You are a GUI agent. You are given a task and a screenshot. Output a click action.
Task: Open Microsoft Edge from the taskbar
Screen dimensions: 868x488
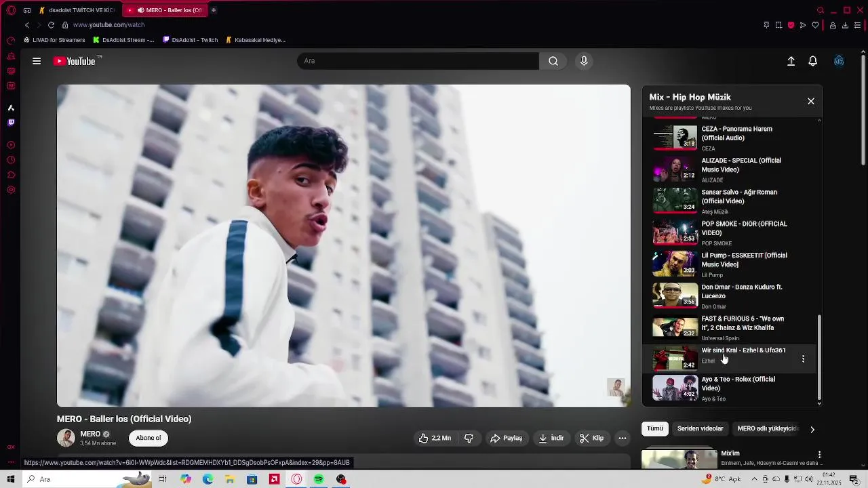point(208,479)
